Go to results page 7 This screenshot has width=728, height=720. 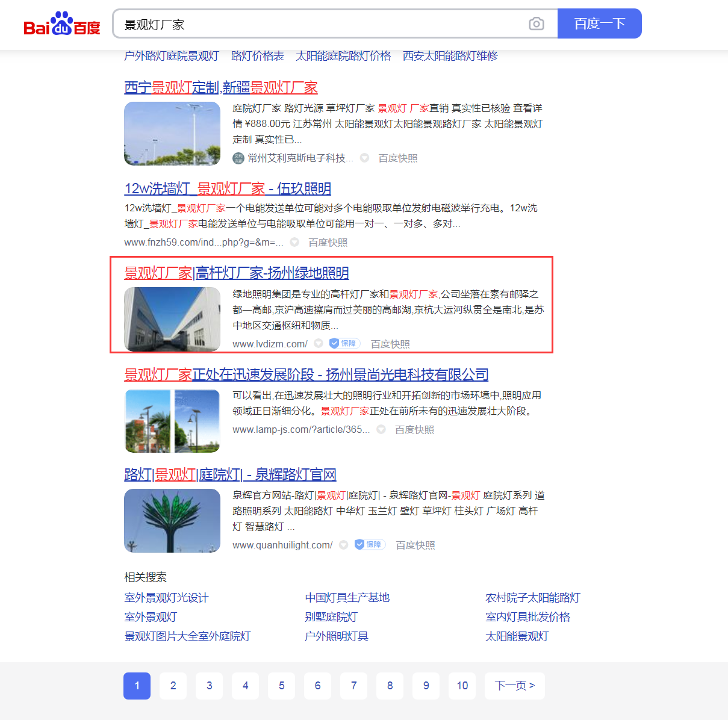click(353, 686)
